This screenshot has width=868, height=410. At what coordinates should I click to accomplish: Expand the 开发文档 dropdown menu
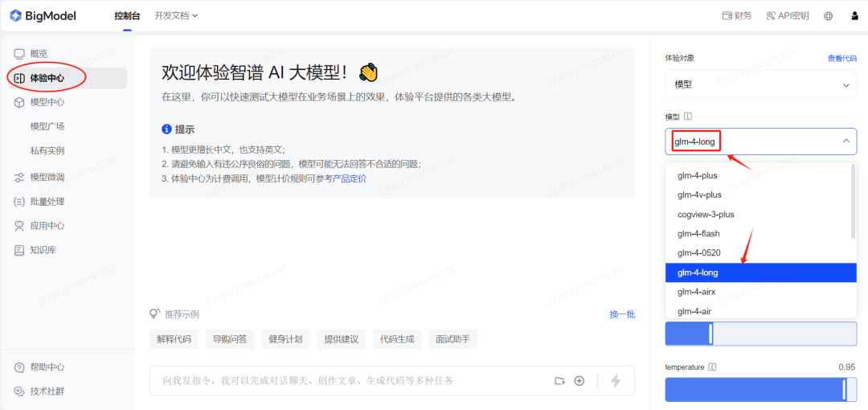(176, 15)
